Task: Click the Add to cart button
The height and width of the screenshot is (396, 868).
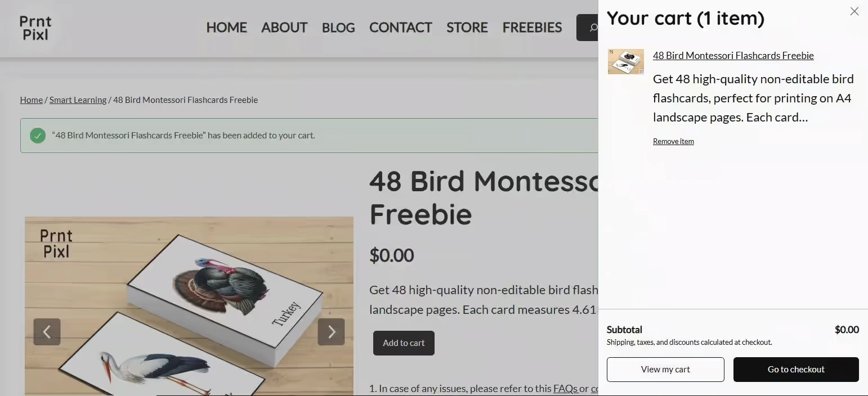Action: 404,343
